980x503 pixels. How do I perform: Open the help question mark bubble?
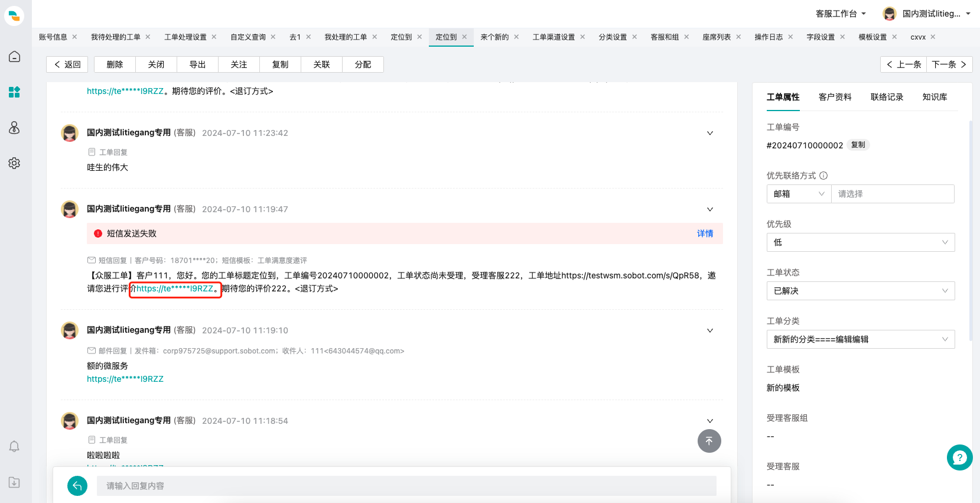pyautogui.click(x=959, y=457)
